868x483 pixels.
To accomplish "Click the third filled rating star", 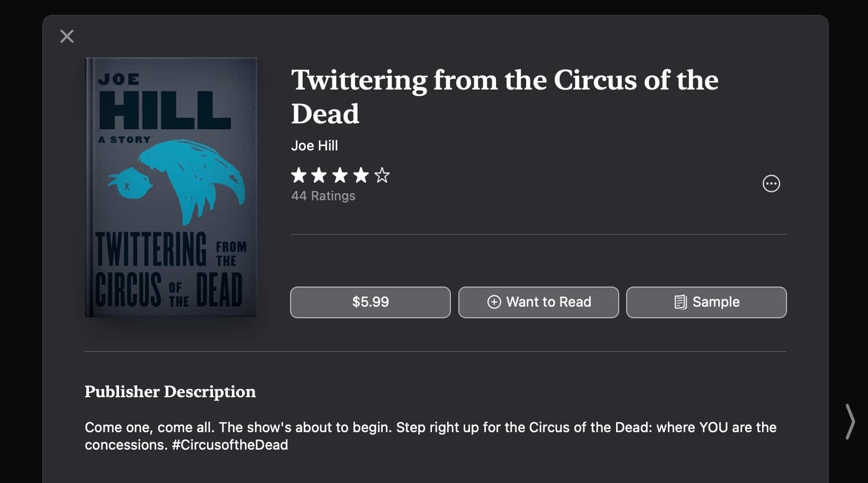I will [x=340, y=175].
